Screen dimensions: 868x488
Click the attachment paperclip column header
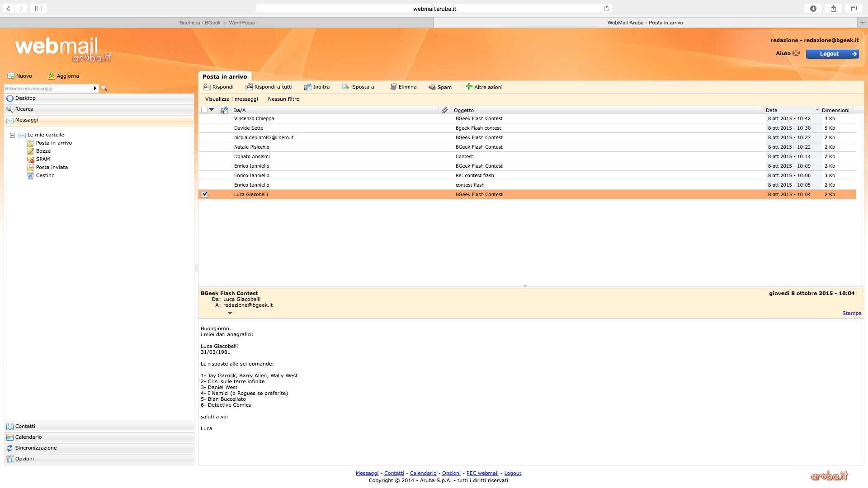(x=445, y=110)
